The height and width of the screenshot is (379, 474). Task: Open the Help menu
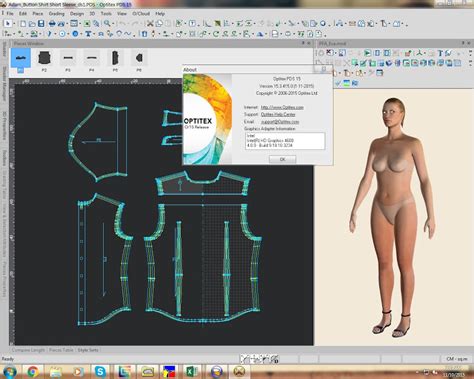(x=160, y=13)
